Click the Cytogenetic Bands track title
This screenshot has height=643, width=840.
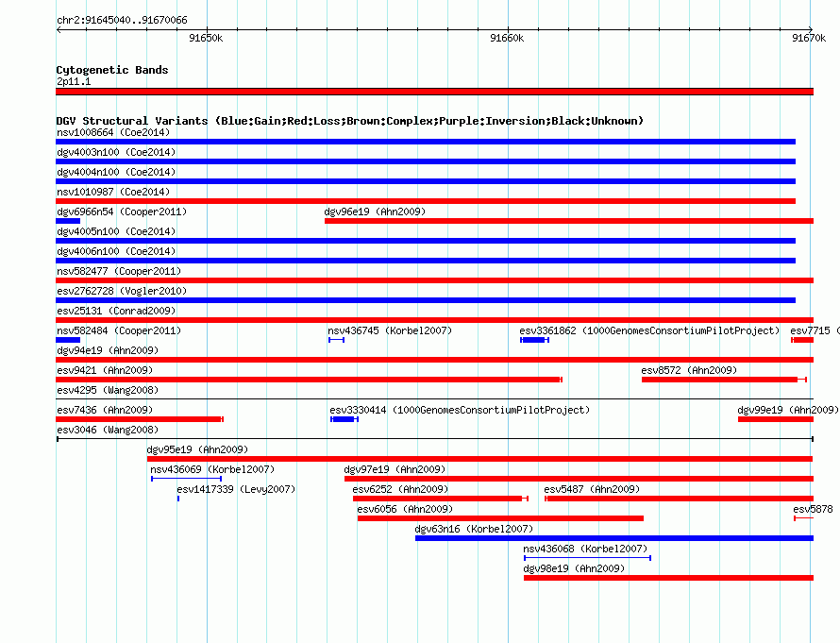tap(112, 70)
